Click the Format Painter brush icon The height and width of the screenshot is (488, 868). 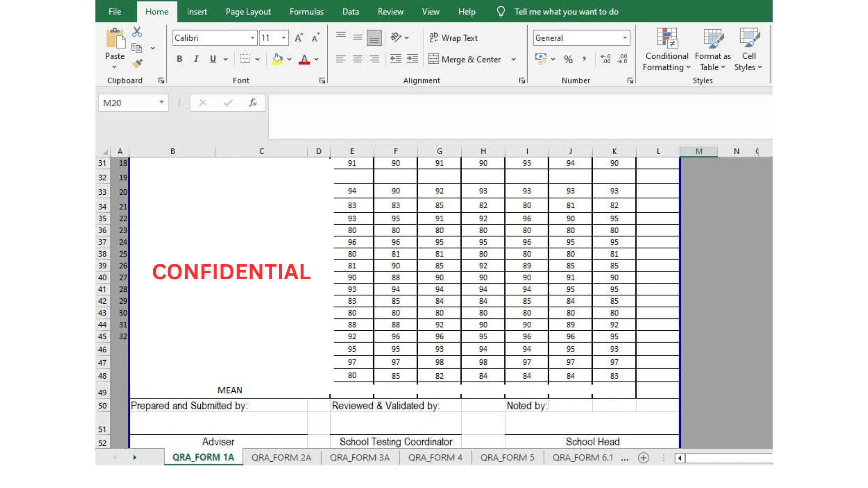(x=137, y=64)
